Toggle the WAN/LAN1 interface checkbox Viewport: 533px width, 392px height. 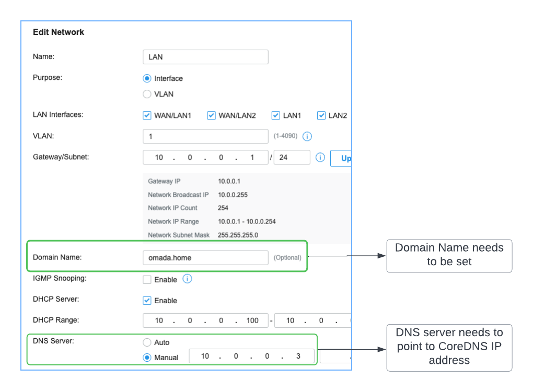pos(147,115)
